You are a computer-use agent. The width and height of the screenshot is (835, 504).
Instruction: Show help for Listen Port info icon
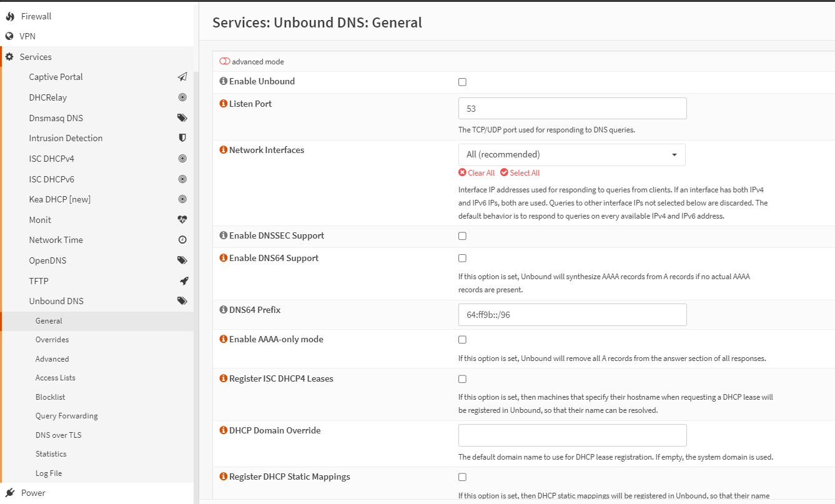pyautogui.click(x=224, y=104)
